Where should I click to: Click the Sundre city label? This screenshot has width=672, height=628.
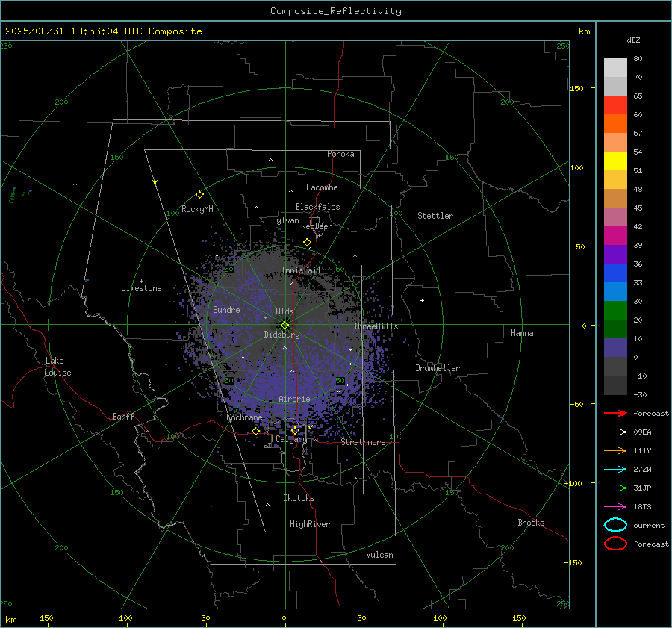coord(226,309)
